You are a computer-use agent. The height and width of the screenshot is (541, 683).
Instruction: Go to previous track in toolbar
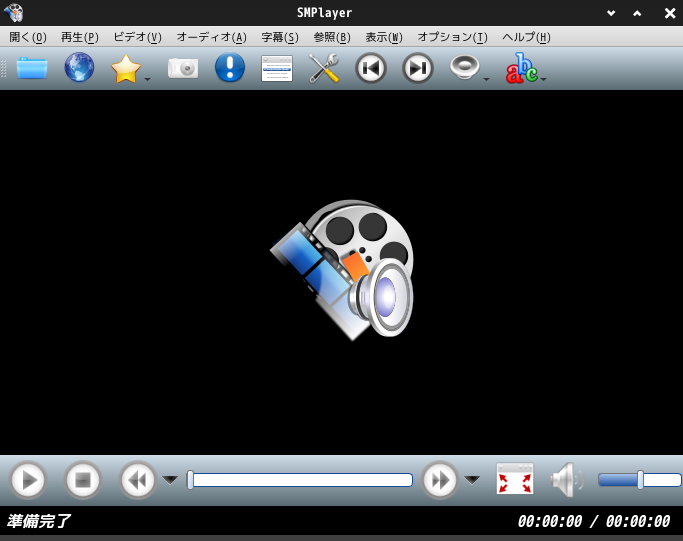click(371, 68)
